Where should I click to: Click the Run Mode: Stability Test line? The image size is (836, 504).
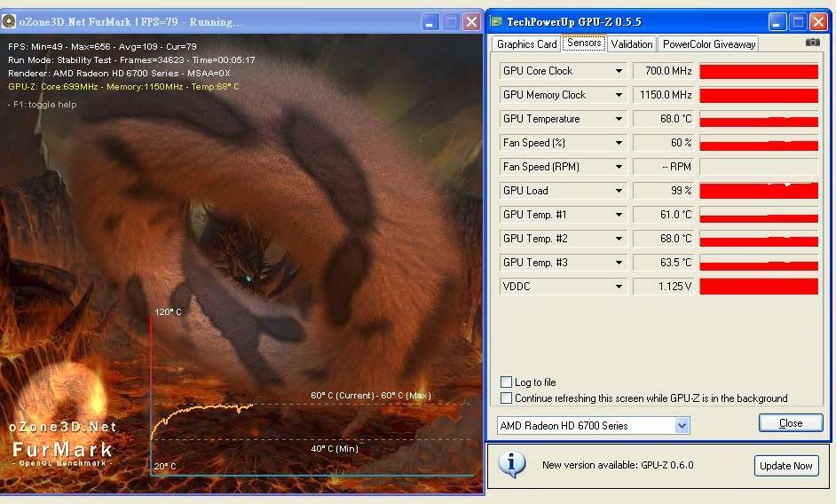click(x=131, y=59)
